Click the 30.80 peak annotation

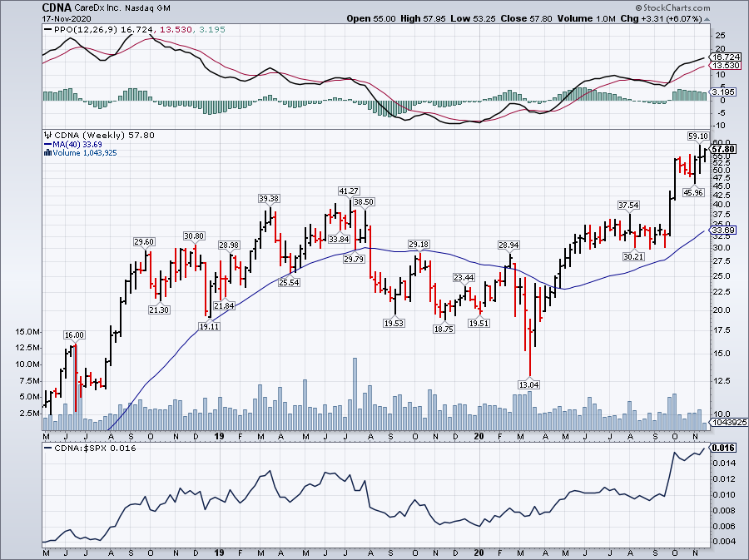tap(194, 235)
